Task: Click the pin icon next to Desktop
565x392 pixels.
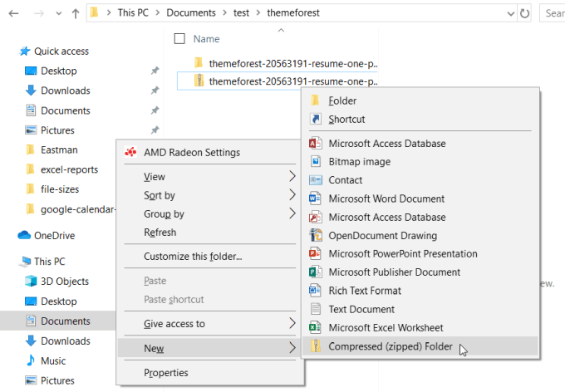Action: click(155, 71)
